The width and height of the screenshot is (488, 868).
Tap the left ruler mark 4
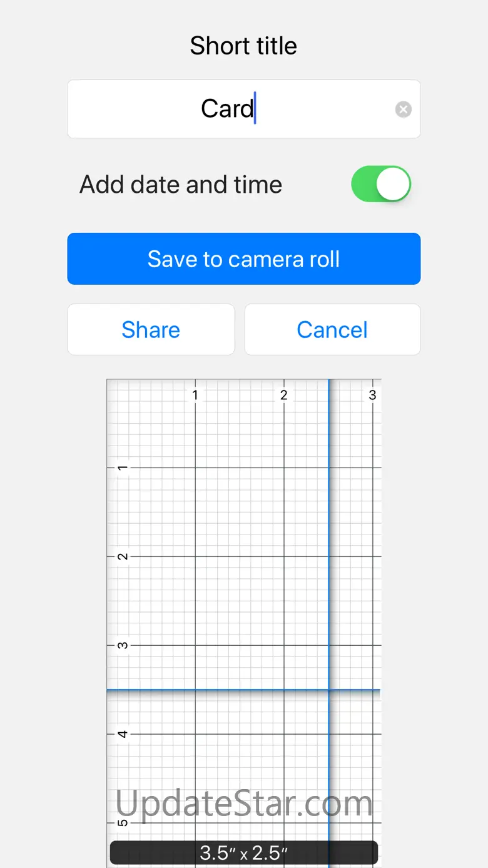click(123, 734)
